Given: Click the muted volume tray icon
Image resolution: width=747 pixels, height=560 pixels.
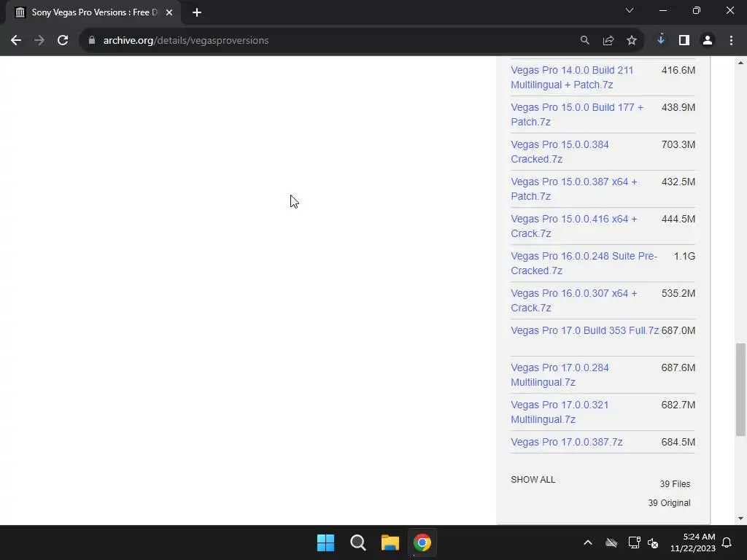Looking at the screenshot, I should (x=653, y=542).
